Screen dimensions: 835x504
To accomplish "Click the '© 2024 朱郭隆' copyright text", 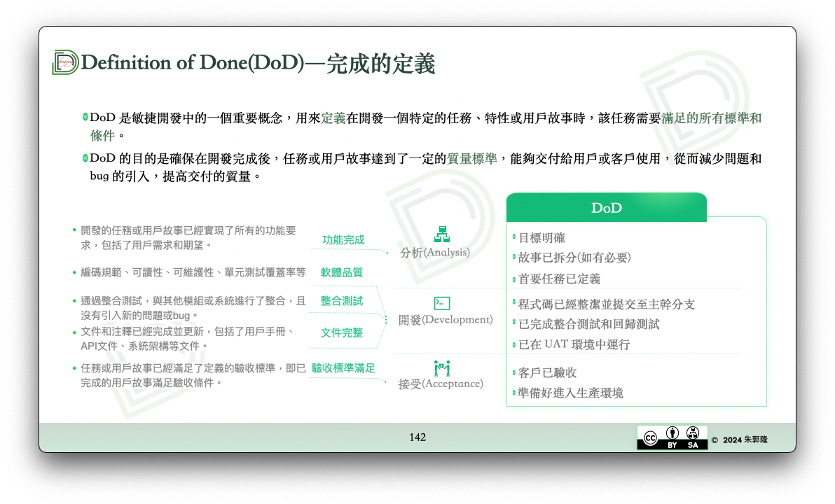I will [740, 440].
